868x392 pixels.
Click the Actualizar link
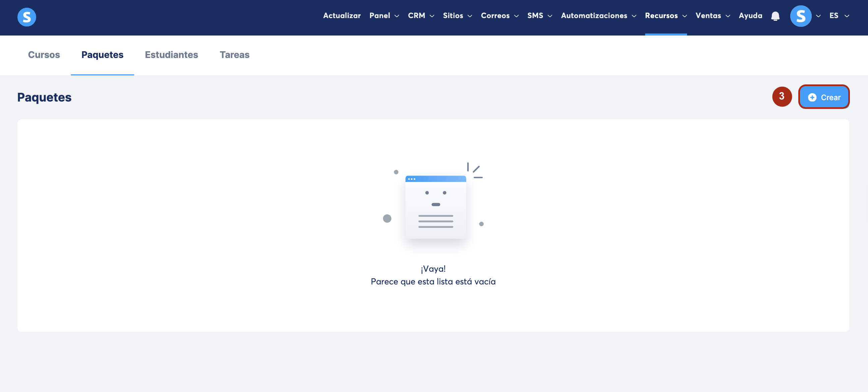(x=342, y=16)
